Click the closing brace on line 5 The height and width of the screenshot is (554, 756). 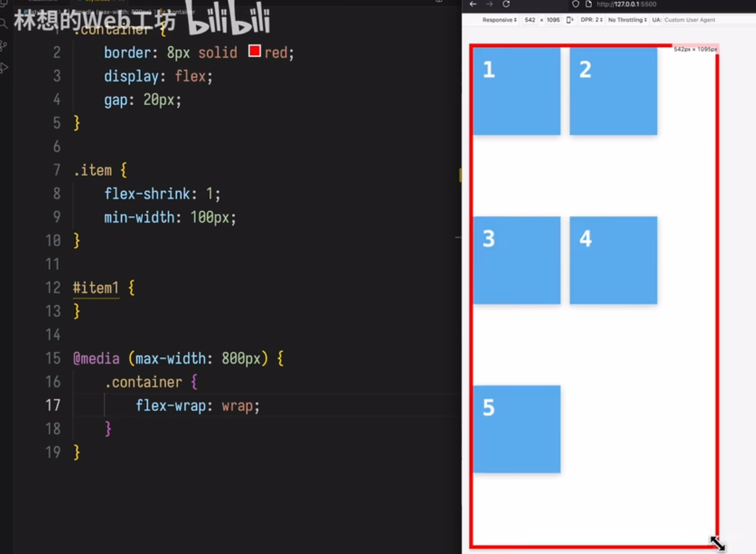tap(77, 122)
